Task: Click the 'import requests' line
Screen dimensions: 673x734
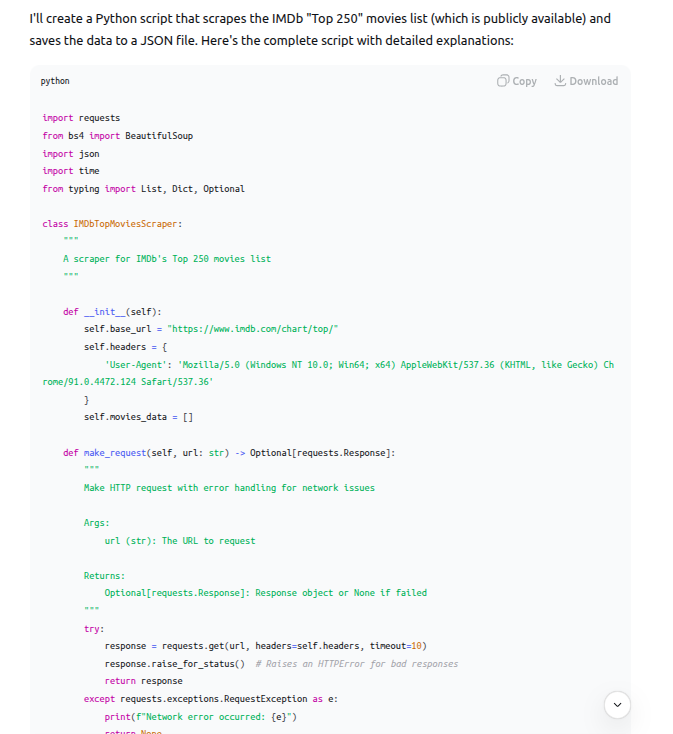Action: coord(81,118)
